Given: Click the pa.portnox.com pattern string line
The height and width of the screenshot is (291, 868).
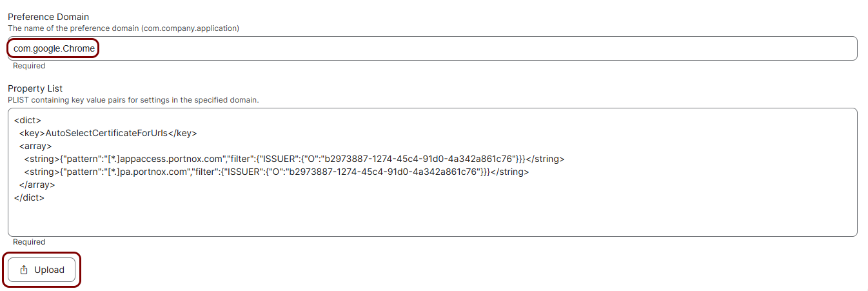Looking at the screenshot, I should (x=276, y=172).
